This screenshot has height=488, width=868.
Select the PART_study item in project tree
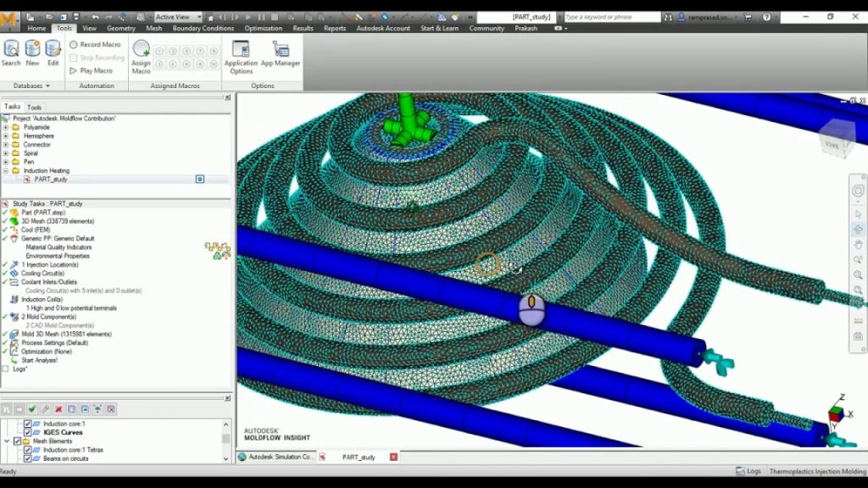point(50,180)
